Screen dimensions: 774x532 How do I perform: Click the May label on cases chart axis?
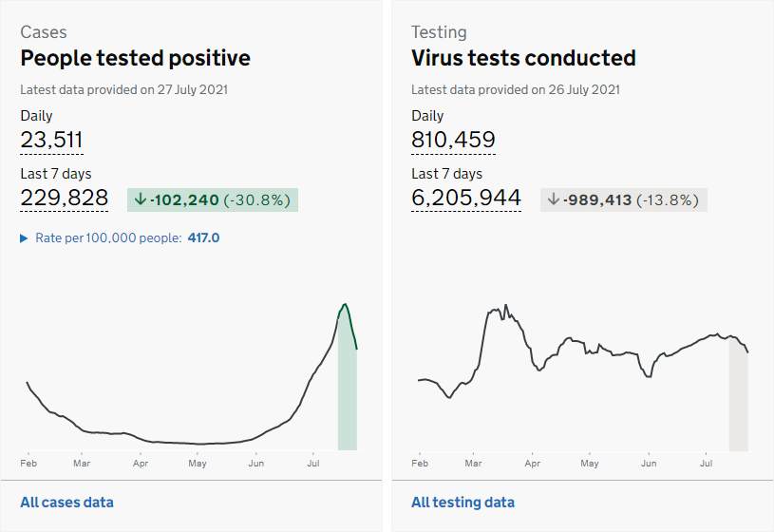tap(198, 464)
